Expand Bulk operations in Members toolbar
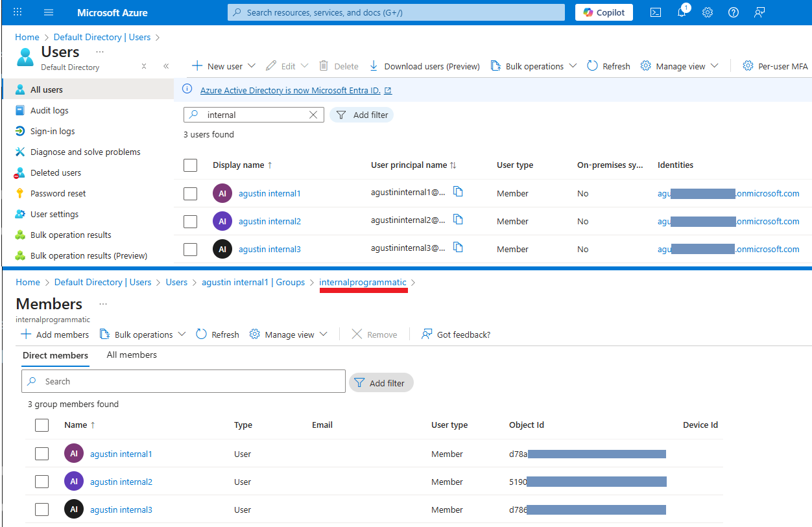The width and height of the screenshot is (812, 527). click(x=143, y=334)
